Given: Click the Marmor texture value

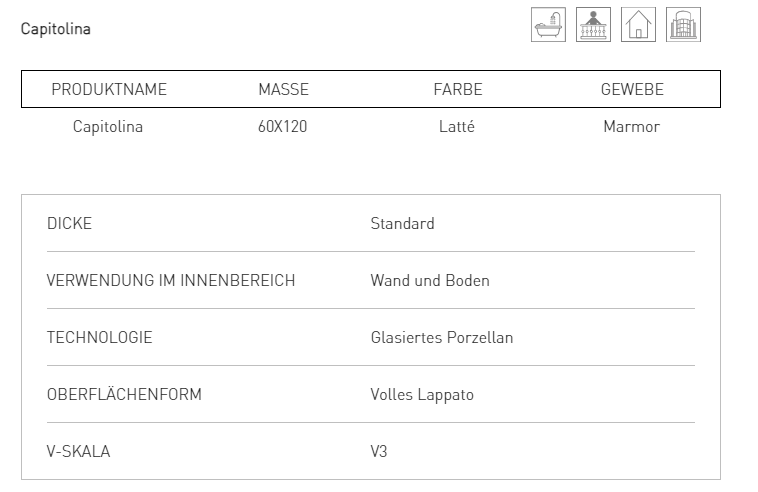Looking at the screenshot, I should [632, 127].
